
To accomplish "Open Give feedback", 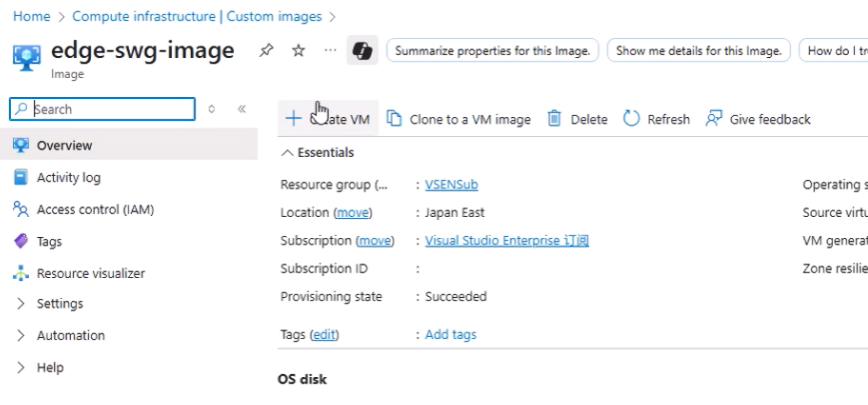I will pyautogui.click(x=758, y=119).
